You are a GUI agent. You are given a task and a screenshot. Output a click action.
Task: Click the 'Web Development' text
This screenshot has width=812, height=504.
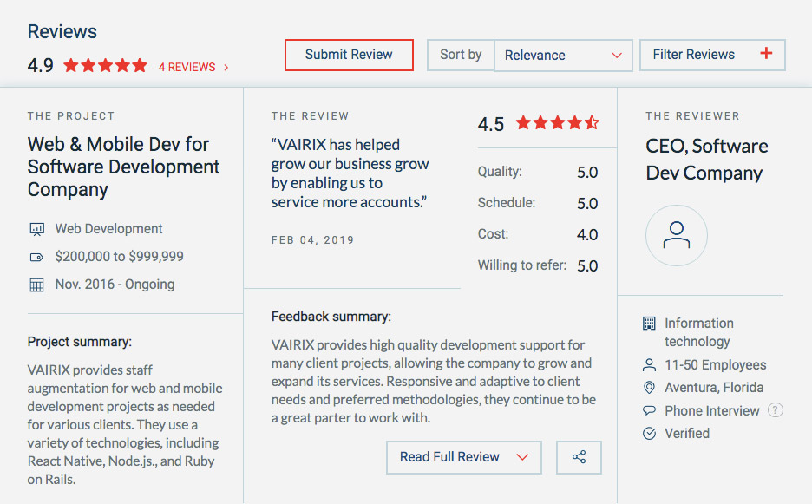(x=108, y=229)
